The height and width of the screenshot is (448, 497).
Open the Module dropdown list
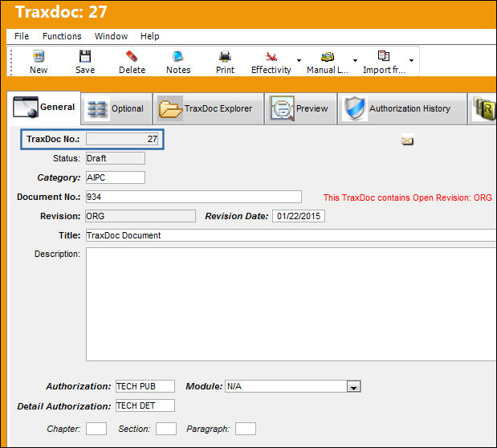coord(354,387)
